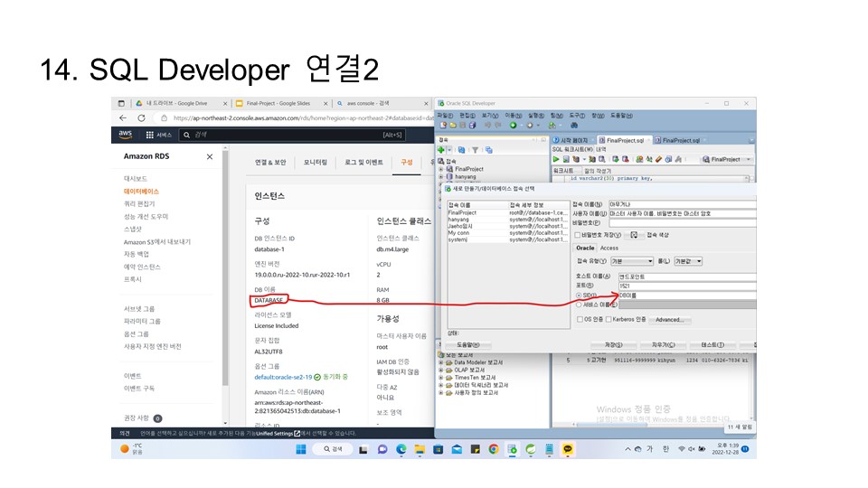Switch to the 로그 및 이벤트 tab

click(x=363, y=162)
